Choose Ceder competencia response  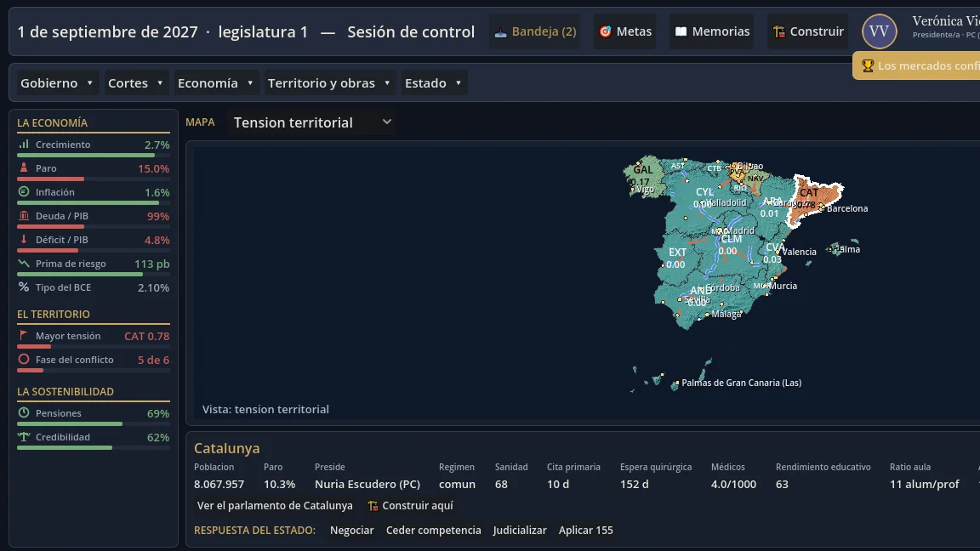coord(434,530)
